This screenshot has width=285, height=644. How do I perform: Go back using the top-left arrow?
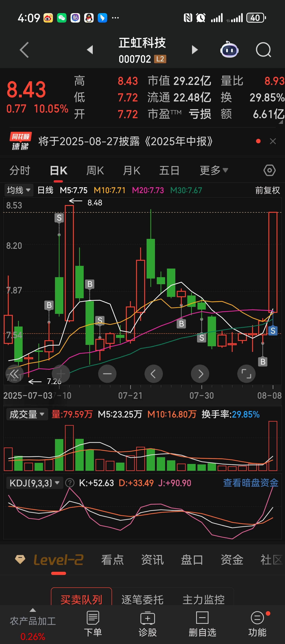click(x=24, y=50)
